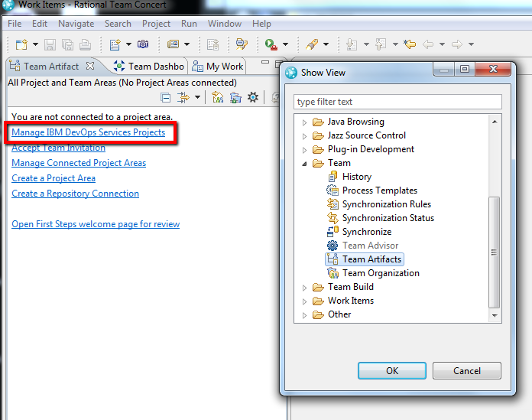Click Manage IBM DevOps Services Projects link
Screen dimensions: 532x420
point(88,132)
